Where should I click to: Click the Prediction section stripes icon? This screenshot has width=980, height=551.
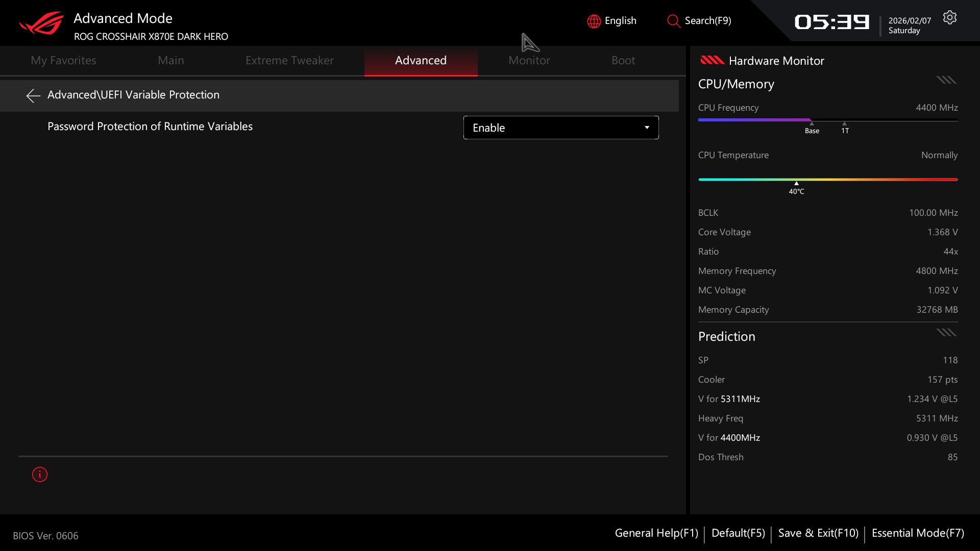coord(946,333)
